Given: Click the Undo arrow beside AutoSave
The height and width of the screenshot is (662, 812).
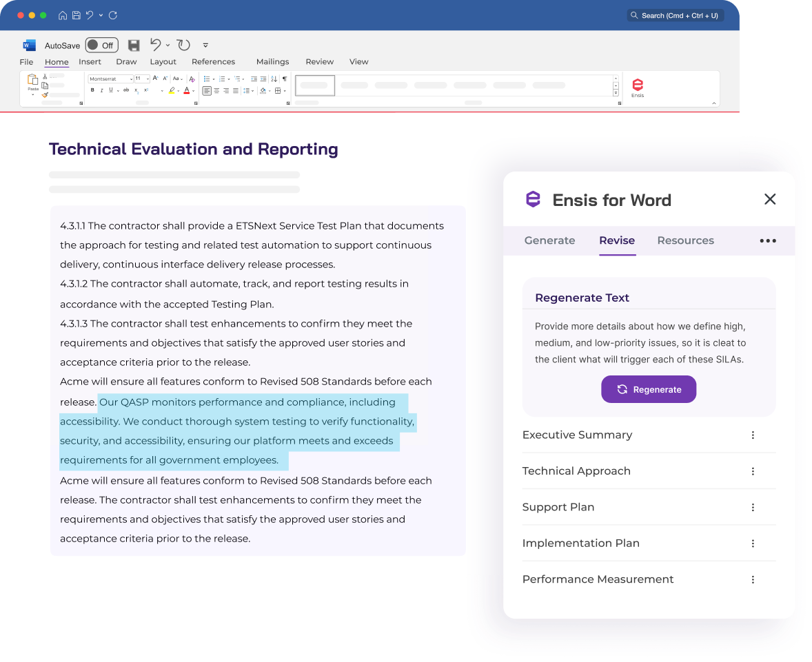Looking at the screenshot, I should [x=155, y=45].
